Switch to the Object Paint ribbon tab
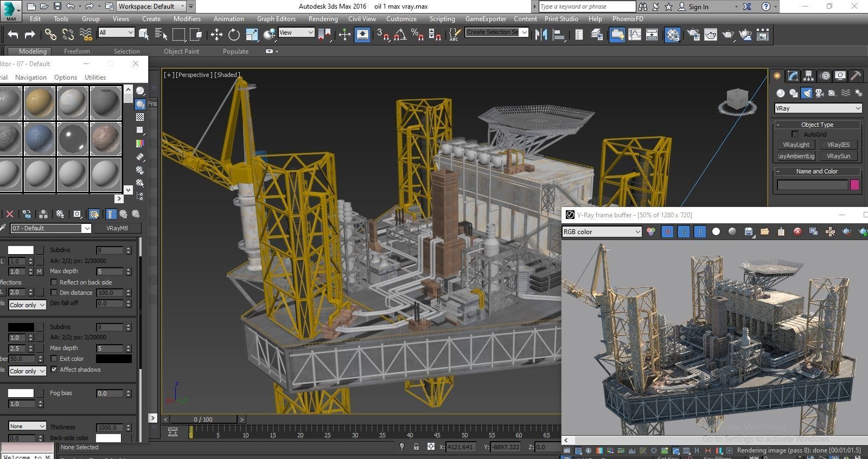 click(x=181, y=51)
